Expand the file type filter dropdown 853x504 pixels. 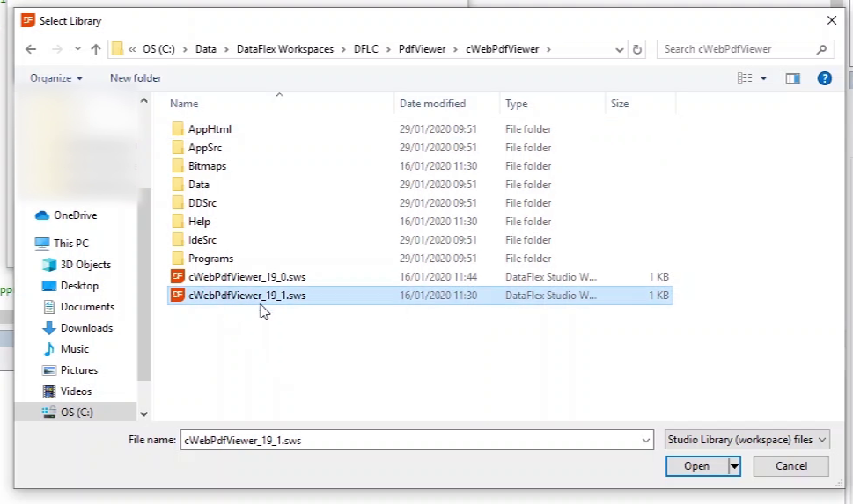click(x=747, y=439)
